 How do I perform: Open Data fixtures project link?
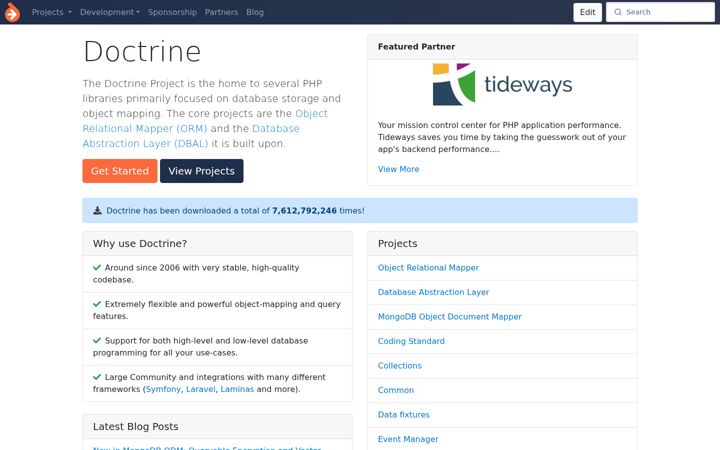pos(404,415)
